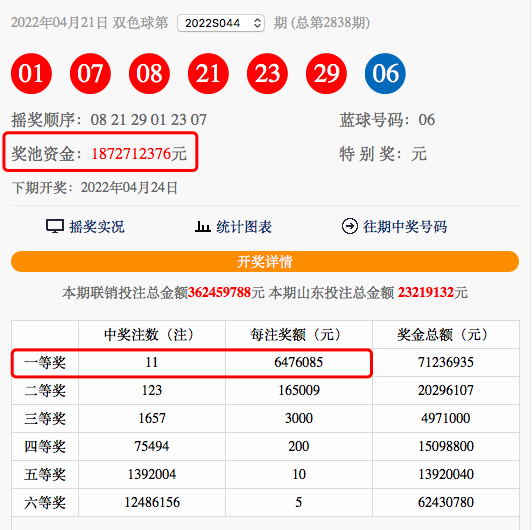Click the red ball numbered 29
This screenshot has height=530, width=532.
(326, 73)
